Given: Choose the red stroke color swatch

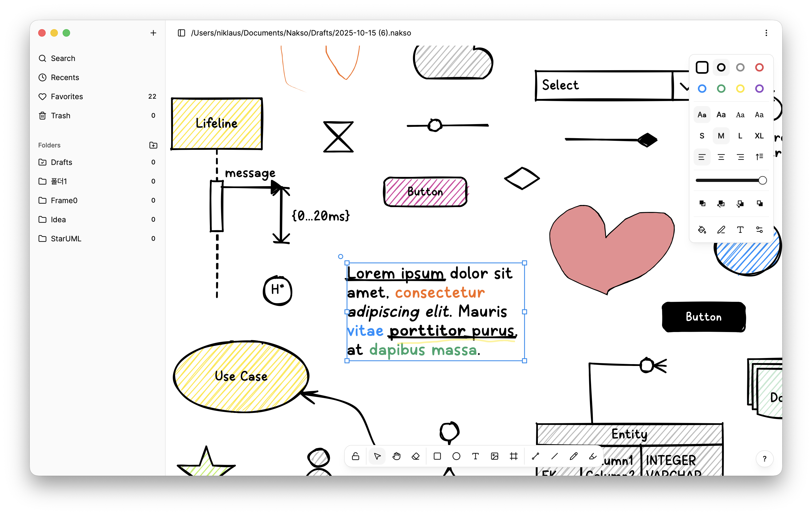Looking at the screenshot, I should tap(759, 67).
